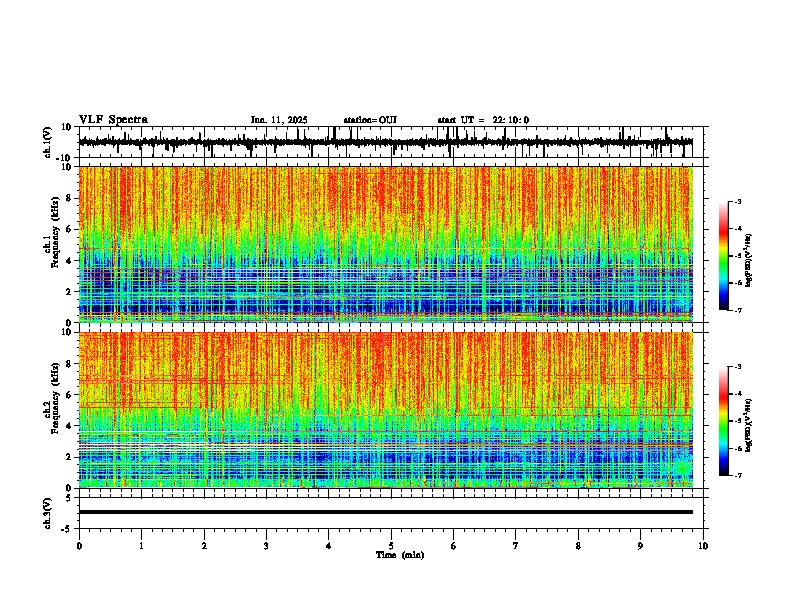Click the ch.1 spectrogram color scale bar
792x612 pixels.
pyautogui.click(x=724, y=256)
